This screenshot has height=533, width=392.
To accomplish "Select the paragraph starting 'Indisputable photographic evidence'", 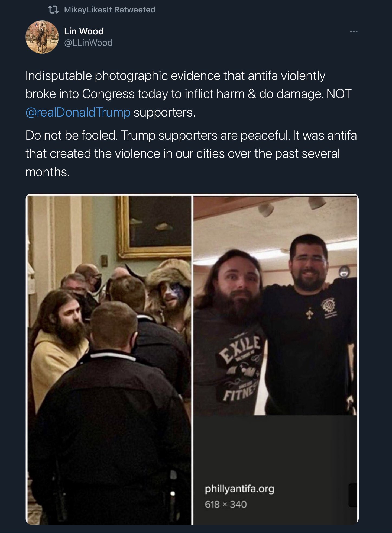I will [189, 94].
